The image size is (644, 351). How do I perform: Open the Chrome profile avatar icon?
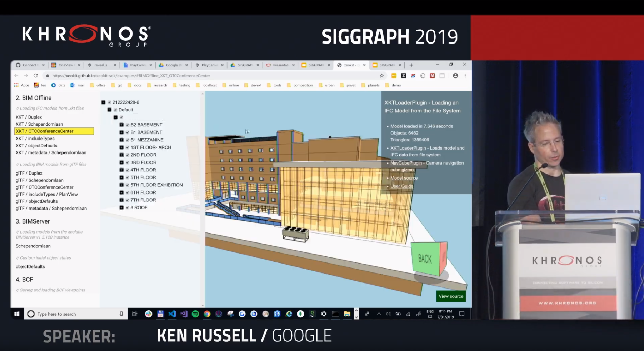pyautogui.click(x=455, y=76)
